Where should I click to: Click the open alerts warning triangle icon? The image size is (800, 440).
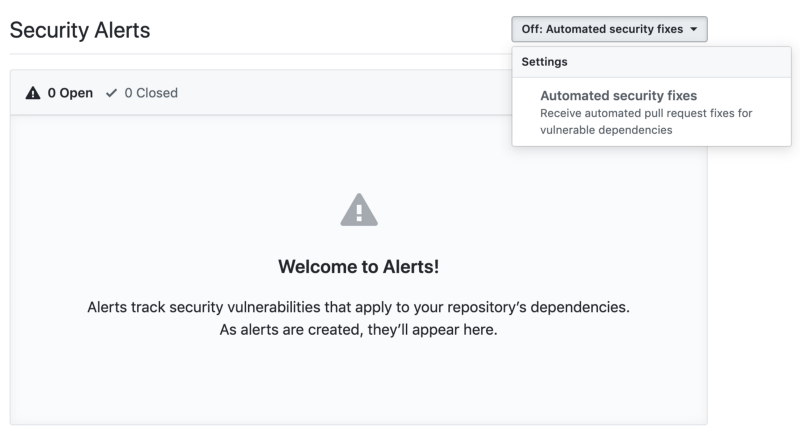[x=33, y=93]
